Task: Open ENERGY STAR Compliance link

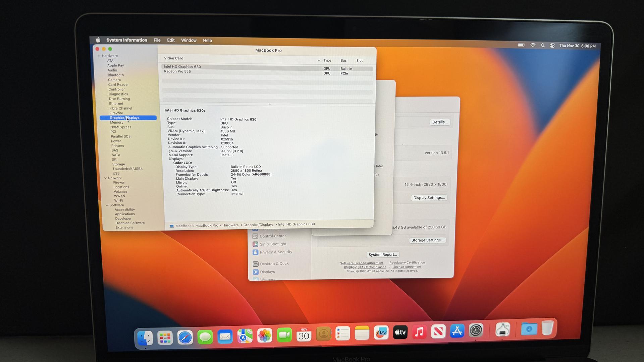Action: point(365,267)
